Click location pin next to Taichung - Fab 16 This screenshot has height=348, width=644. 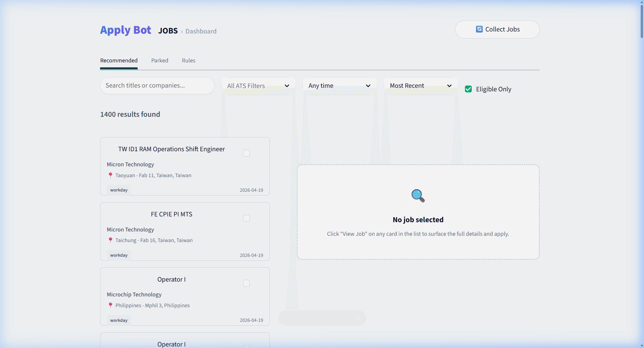[110, 240]
